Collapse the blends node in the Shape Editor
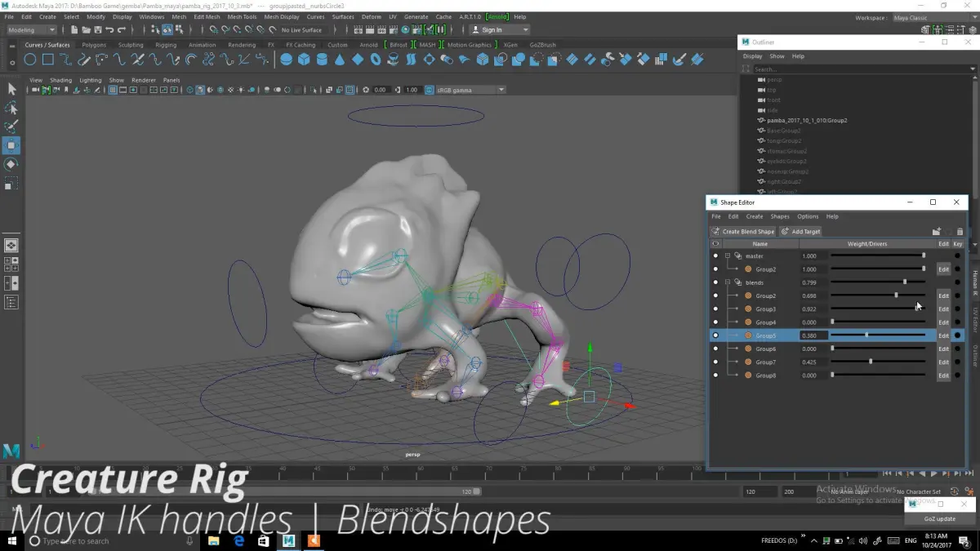The width and height of the screenshot is (980, 551). click(x=728, y=282)
